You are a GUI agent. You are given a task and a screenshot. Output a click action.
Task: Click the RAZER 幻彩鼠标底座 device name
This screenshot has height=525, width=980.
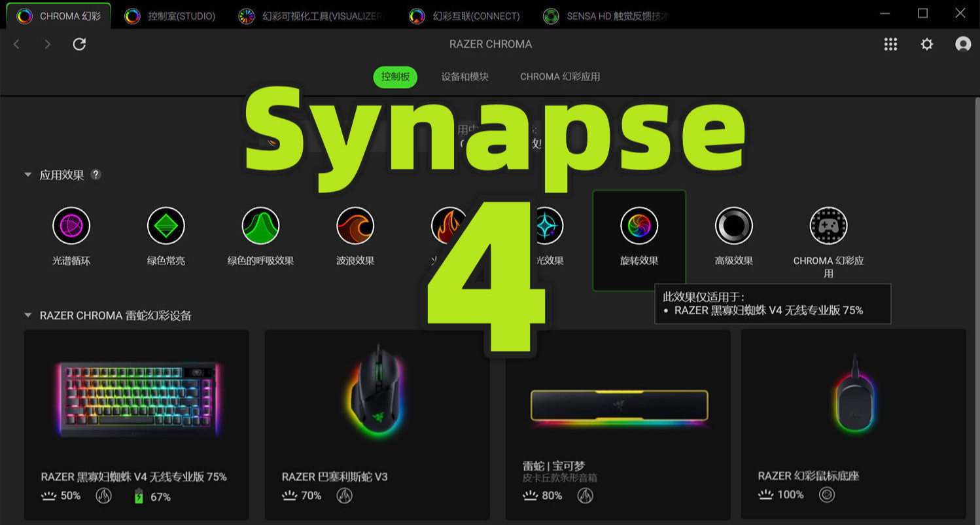coord(809,476)
